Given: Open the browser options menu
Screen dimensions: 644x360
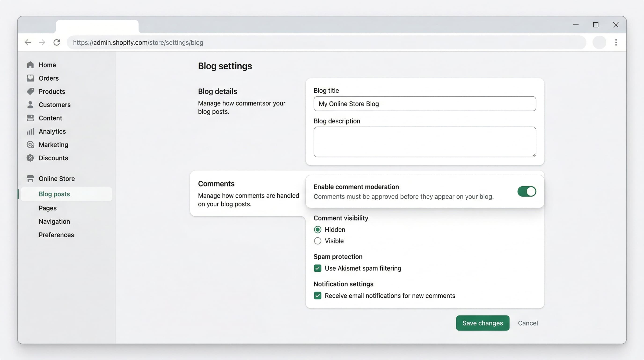Looking at the screenshot, I should (x=616, y=42).
